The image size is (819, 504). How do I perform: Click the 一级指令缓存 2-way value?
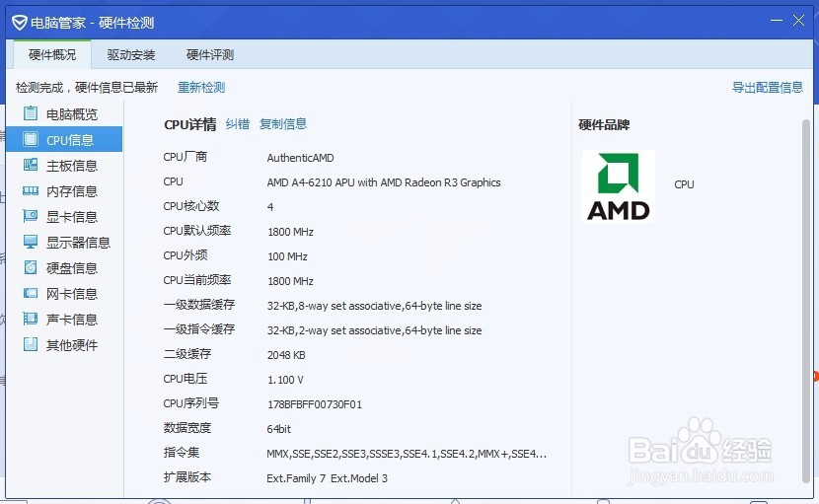(375, 330)
